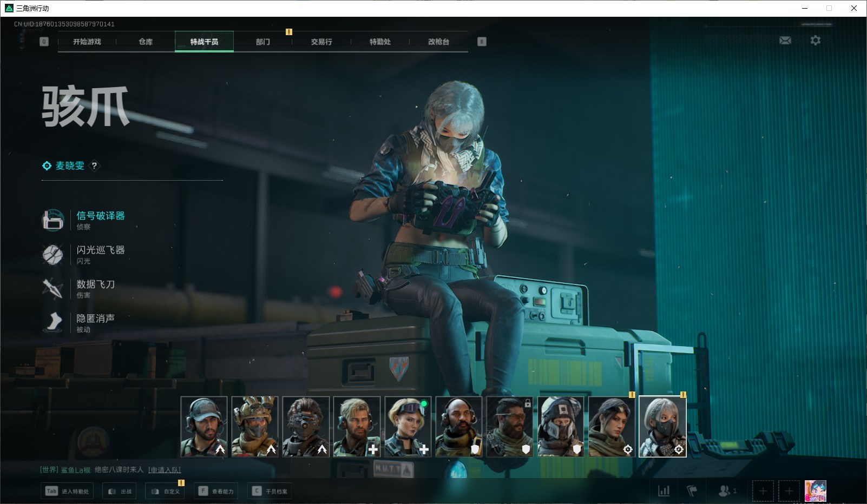
Task: Click the 进入特勤处 Tab button
Action: click(x=68, y=491)
